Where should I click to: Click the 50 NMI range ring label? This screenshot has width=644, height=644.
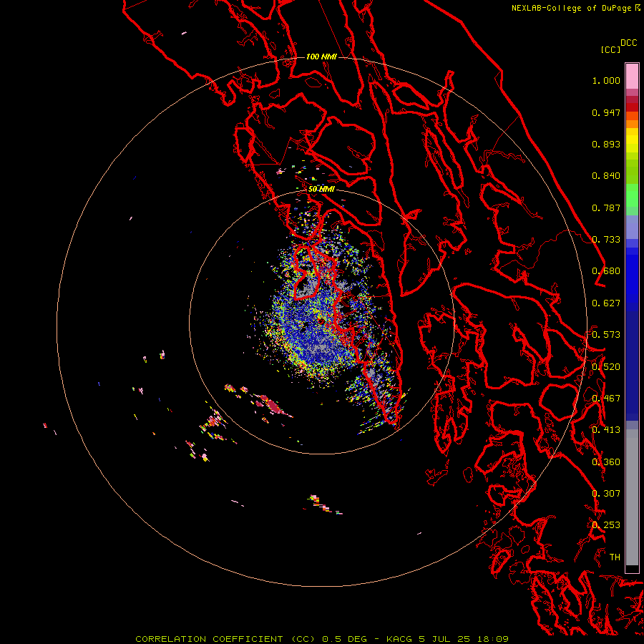tap(321, 189)
